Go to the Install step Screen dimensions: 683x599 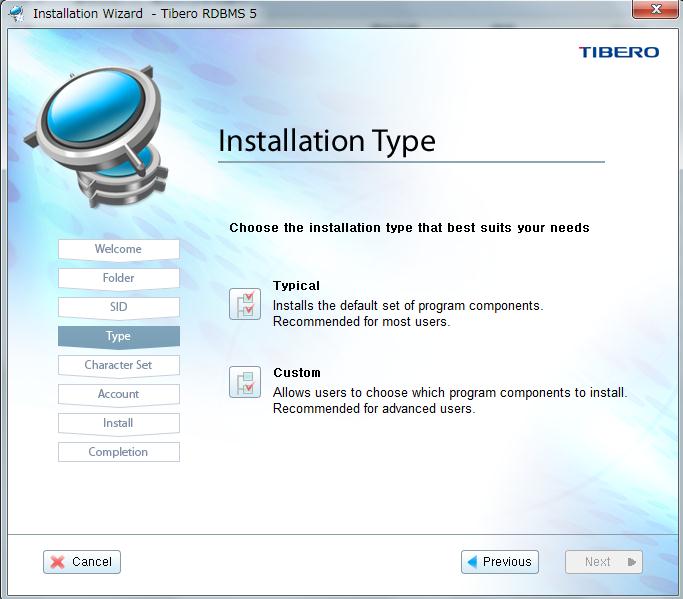118,423
